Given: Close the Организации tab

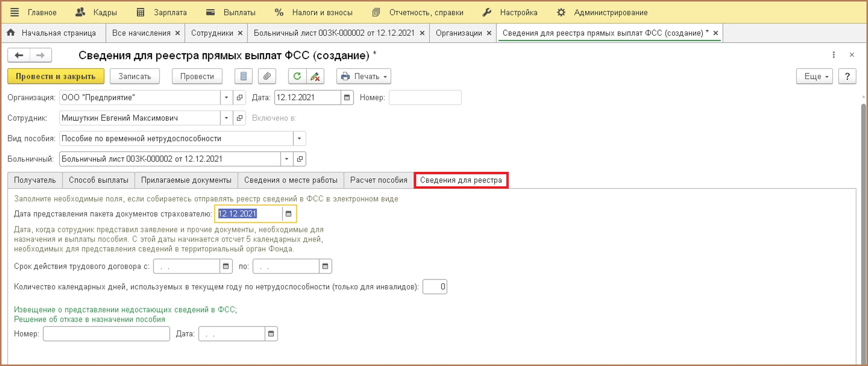Looking at the screenshot, I should tap(489, 33).
